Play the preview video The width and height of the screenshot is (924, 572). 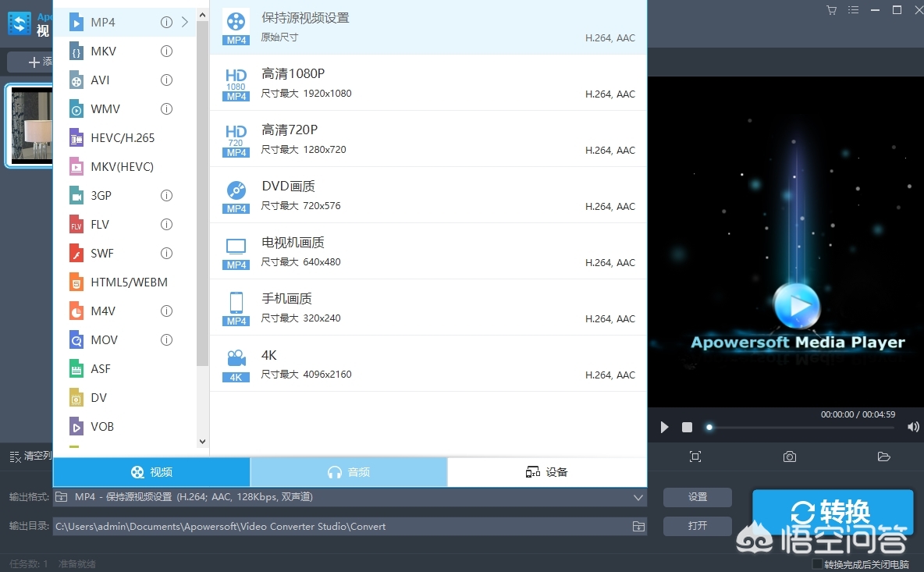[664, 427]
